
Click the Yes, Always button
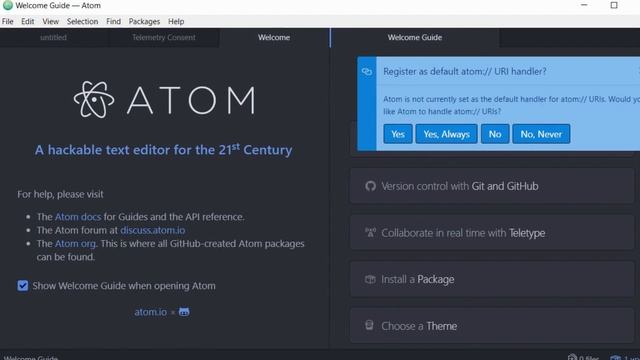coord(447,134)
